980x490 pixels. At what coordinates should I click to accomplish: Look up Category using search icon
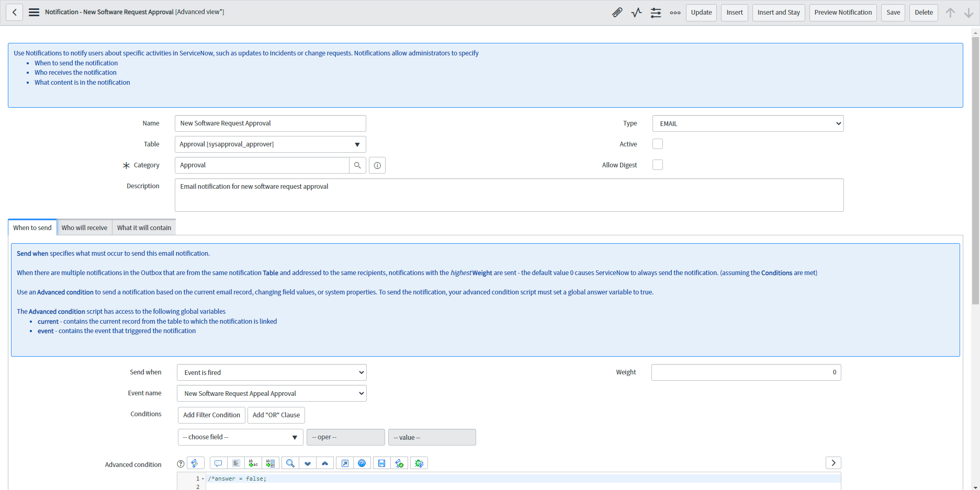click(357, 165)
